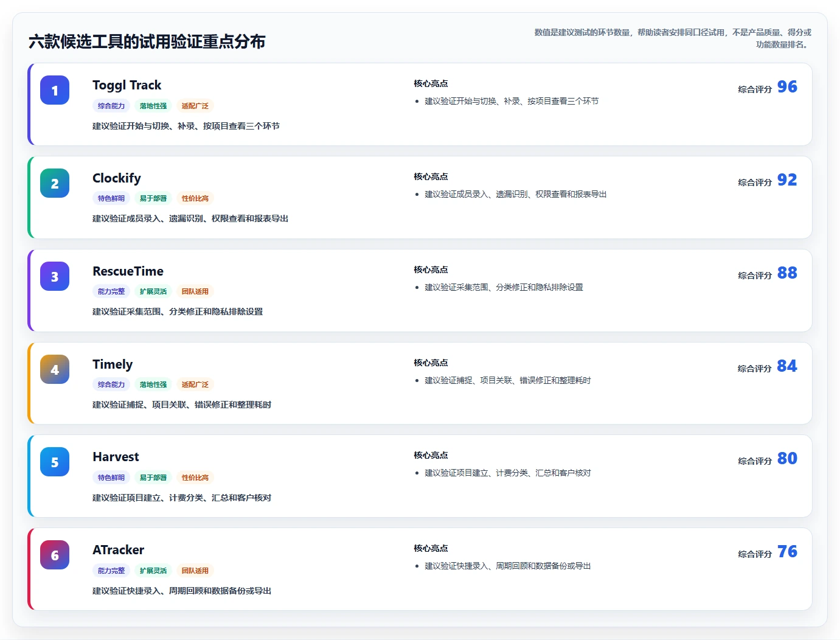Open the Timely title
The image size is (840, 640).
(113, 364)
